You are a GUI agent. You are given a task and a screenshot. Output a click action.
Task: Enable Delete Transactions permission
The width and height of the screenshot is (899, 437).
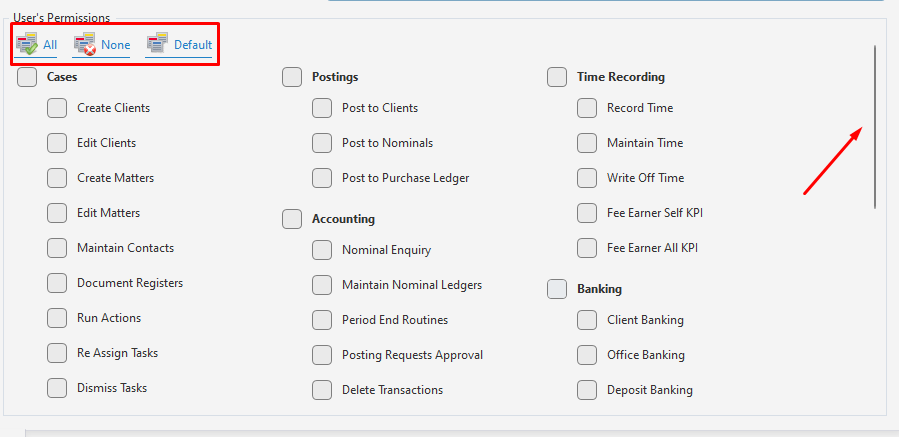point(322,390)
